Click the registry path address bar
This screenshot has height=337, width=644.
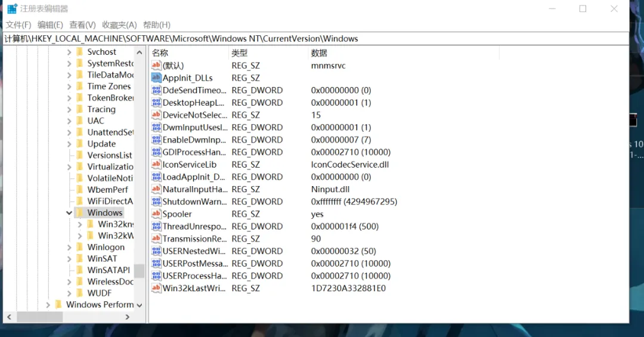click(x=316, y=39)
